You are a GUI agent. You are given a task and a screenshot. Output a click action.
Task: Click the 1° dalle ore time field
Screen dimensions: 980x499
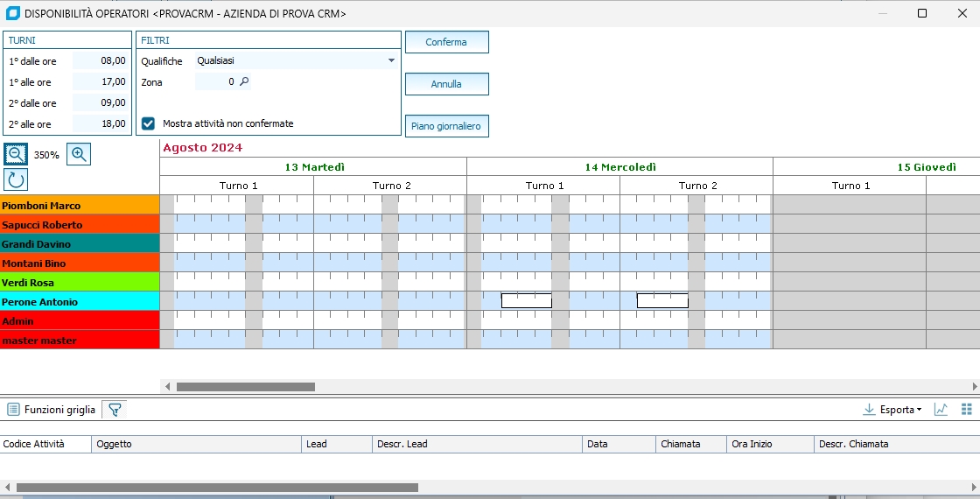coord(101,61)
